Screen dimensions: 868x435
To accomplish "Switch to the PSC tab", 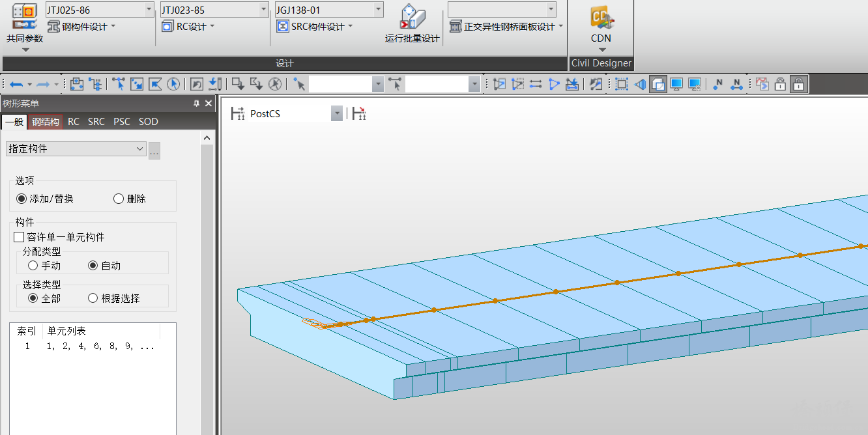I will coord(122,122).
